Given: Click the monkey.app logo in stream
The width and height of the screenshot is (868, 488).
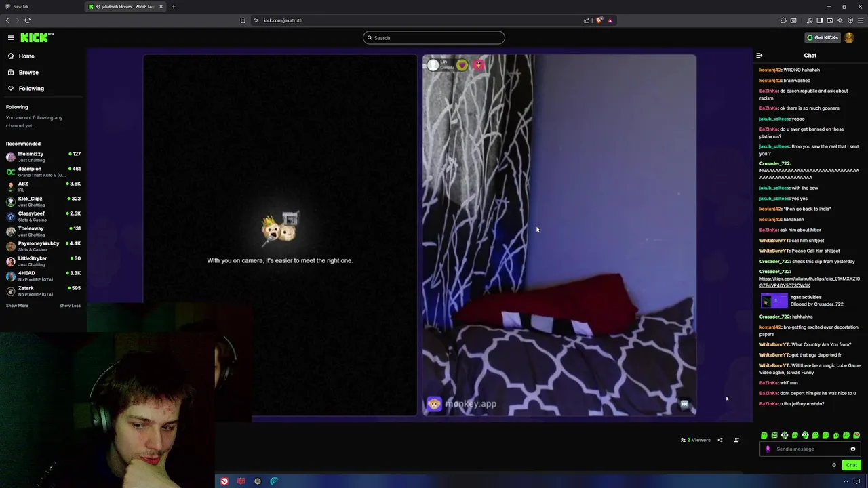Looking at the screenshot, I should pyautogui.click(x=462, y=404).
